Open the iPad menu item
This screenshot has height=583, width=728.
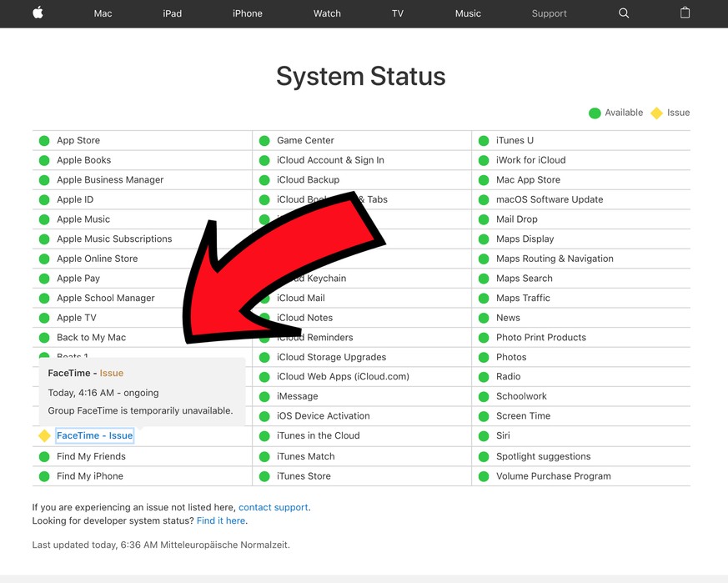click(x=173, y=13)
